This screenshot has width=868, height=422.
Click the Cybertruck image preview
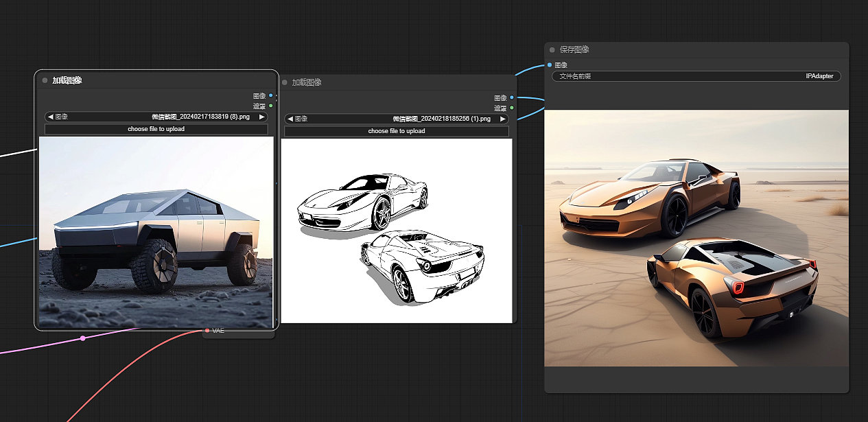[x=156, y=232]
